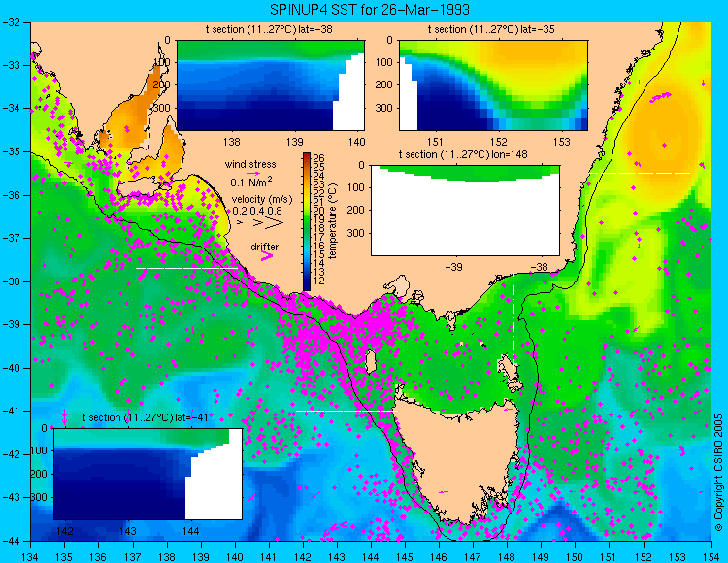Click the 146 label on the bottom longitude axis
The height and width of the screenshot is (563, 728).
[439, 557]
